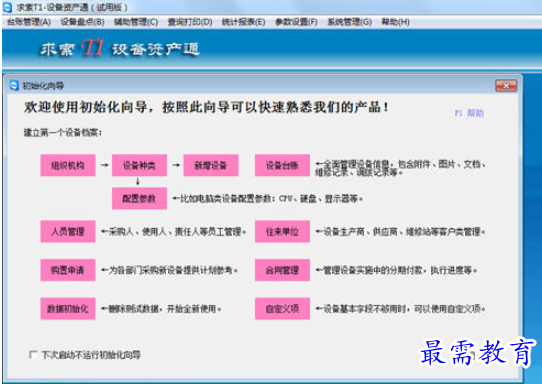Click the description next to 人员管理
Viewport: 542px width, 384px height.
(x=173, y=232)
